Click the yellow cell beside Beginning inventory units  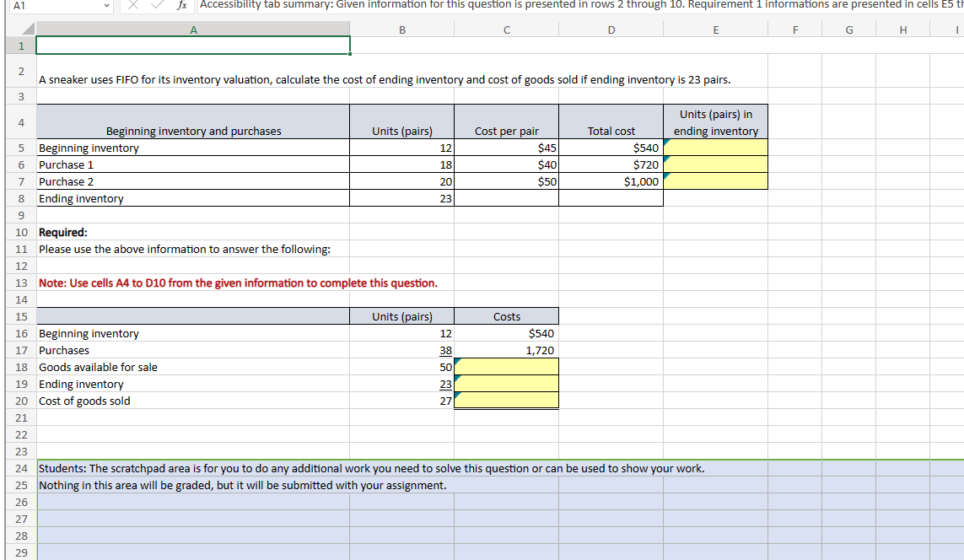tap(715, 148)
